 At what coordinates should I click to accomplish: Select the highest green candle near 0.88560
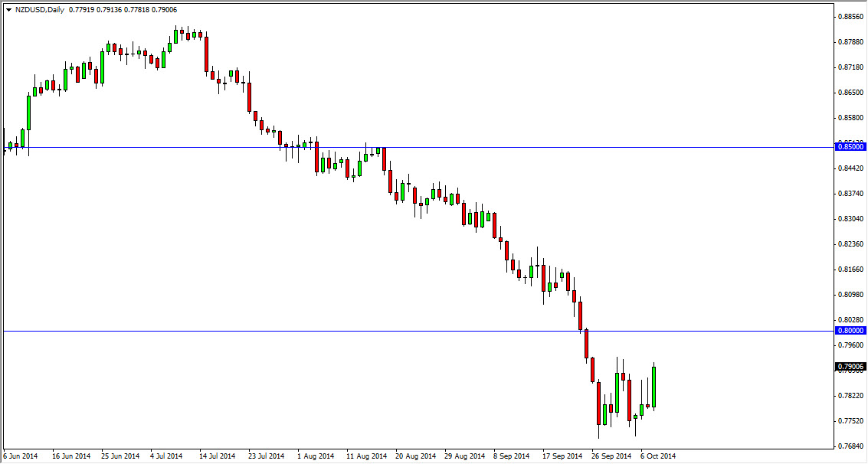coord(175,37)
